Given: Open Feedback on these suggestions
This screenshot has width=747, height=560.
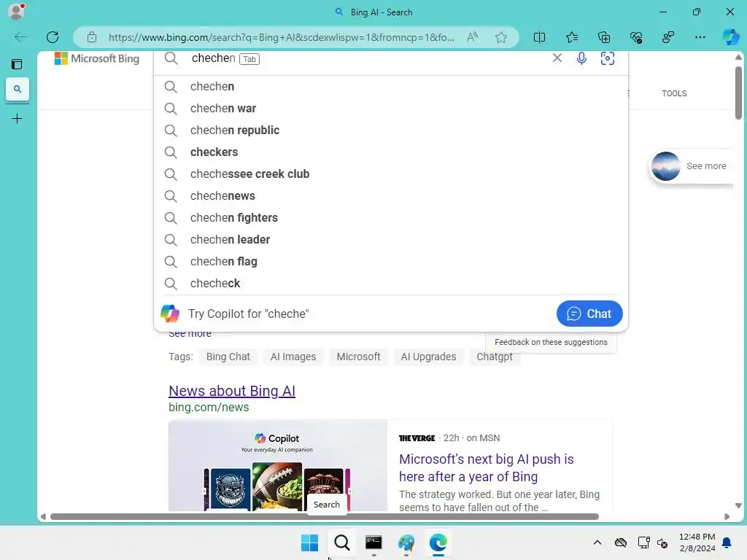Looking at the screenshot, I should (x=551, y=342).
